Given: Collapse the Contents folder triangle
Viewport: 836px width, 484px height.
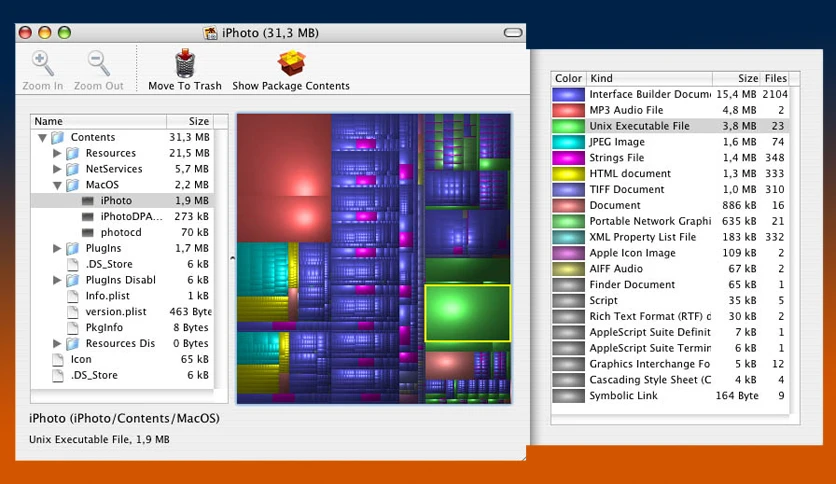Looking at the screenshot, I should click(42, 138).
